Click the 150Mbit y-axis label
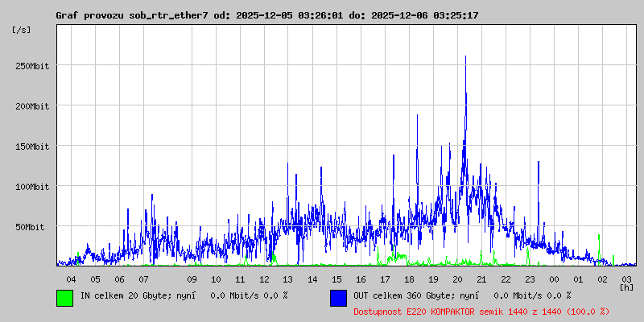Image resolution: width=644 pixels, height=322 pixels. (32, 147)
